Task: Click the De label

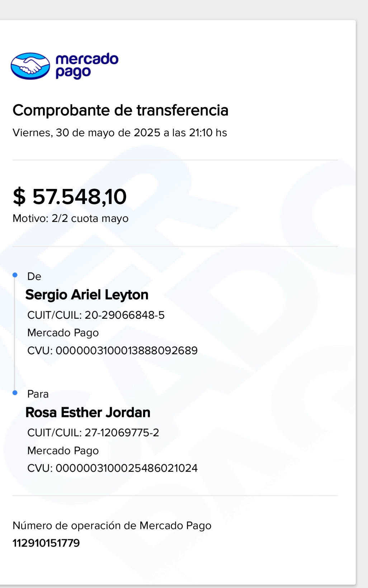Action: click(x=34, y=276)
